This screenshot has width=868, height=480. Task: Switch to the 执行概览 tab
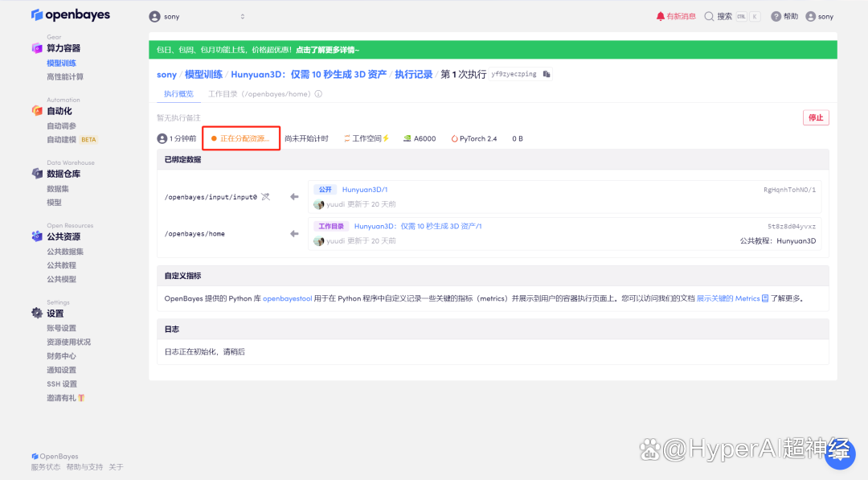(x=178, y=94)
